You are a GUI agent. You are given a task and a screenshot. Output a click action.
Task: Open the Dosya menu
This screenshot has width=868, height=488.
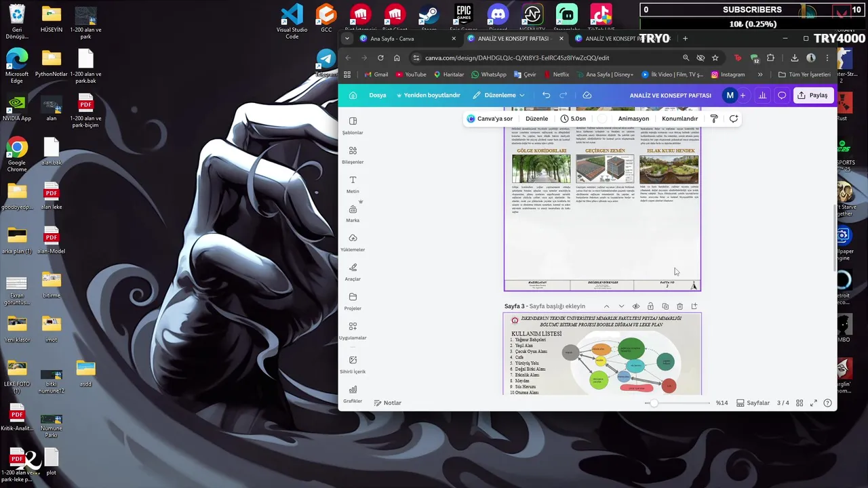(378, 96)
